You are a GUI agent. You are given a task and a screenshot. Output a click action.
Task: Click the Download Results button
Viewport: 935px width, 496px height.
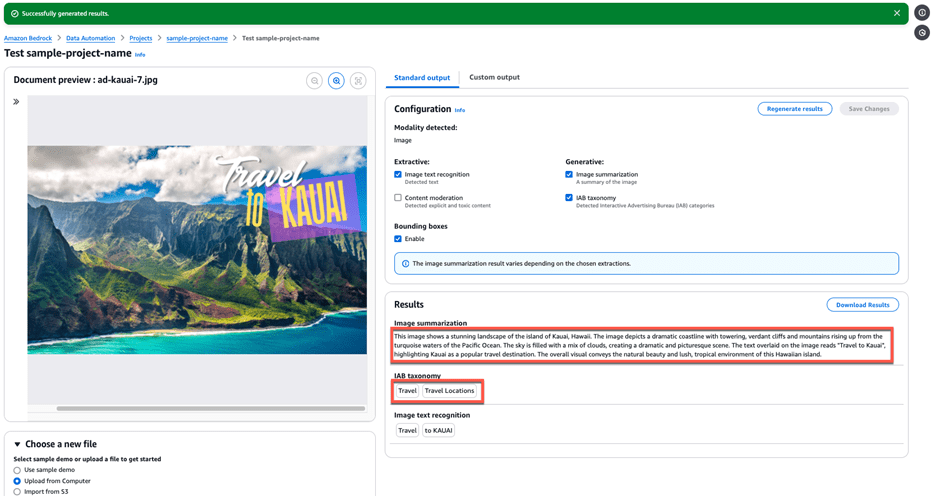point(862,305)
